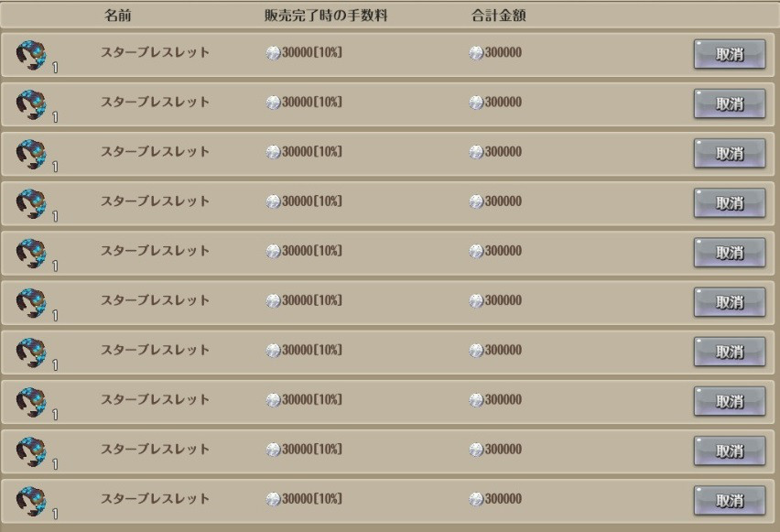Click the bracelet item icon in third row
The width and height of the screenshot is (780, 532).
pyautogui.click(x=31, y=154)
